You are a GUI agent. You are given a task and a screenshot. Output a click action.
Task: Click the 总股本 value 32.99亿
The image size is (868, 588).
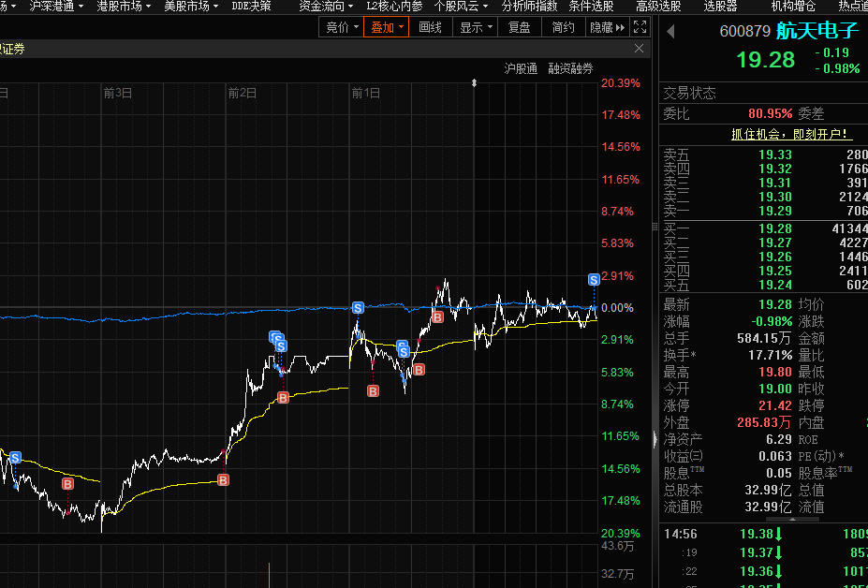click(x=769, y=490)
